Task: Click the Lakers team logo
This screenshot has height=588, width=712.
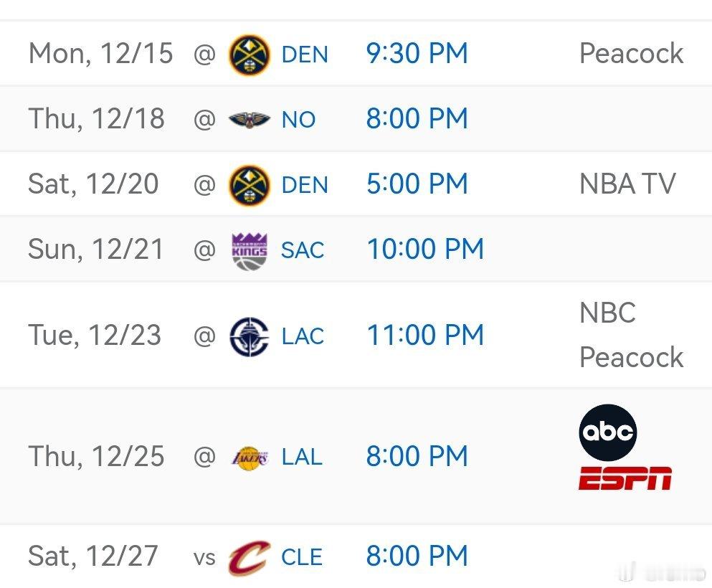Action: click(249, 457)
